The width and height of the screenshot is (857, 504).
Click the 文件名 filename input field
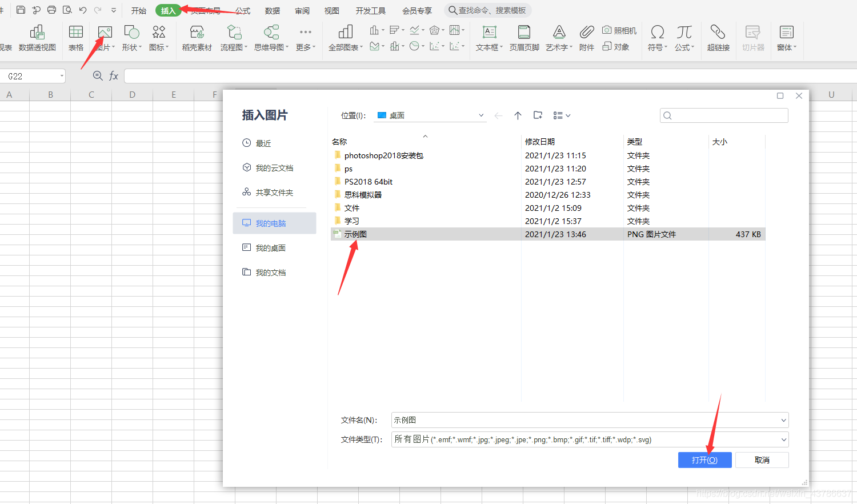click(x=590, y=420)
